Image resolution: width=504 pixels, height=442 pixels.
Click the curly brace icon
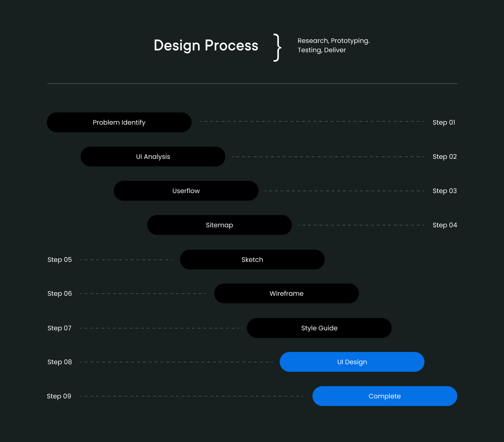pos(277,48)
